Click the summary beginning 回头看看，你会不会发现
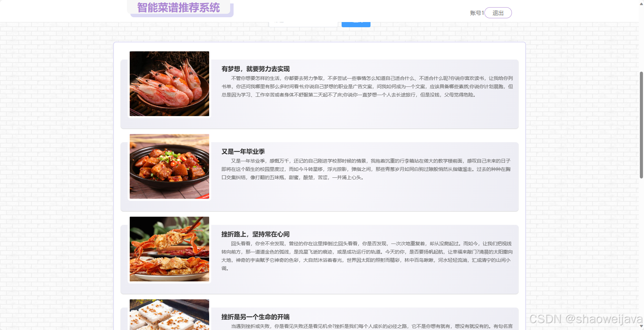644x330 pixels. (x=367, y=256)
